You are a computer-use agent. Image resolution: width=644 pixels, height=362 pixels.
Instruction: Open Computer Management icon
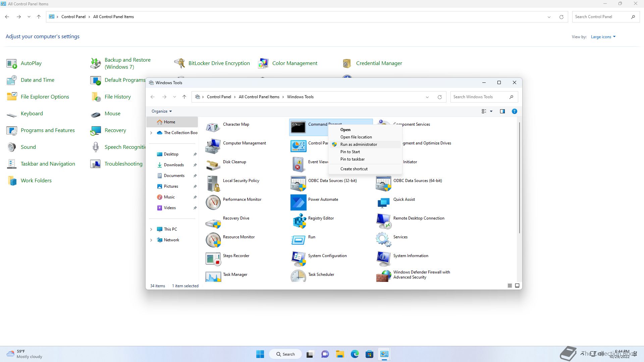pyautogui.click(x=213, y=146)
